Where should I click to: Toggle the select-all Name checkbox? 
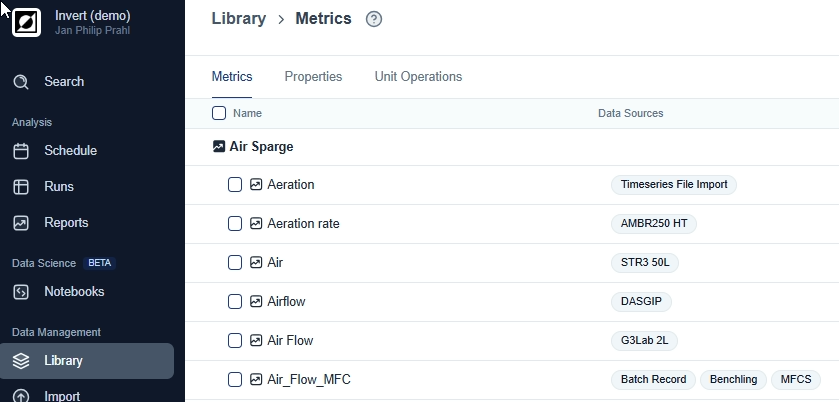[x=219, y=113]
